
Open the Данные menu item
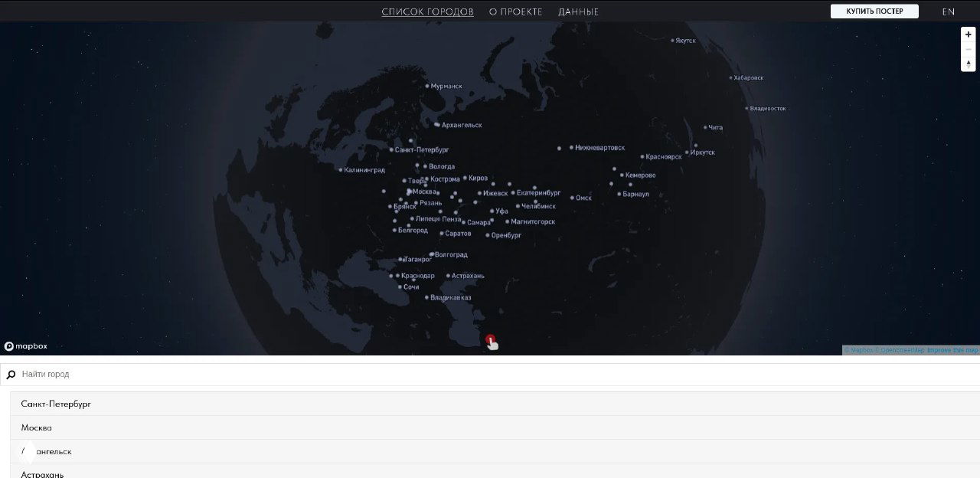pos(578,11)
